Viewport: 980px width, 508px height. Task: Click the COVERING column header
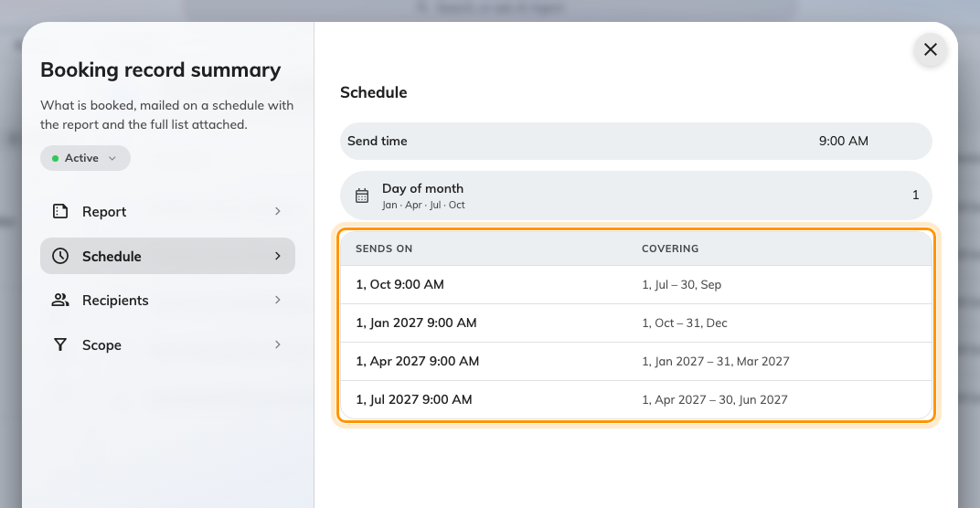(x=670, y=249)
